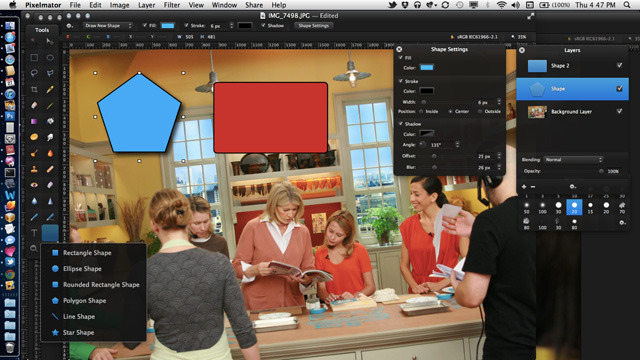
Task: Select the cone Sharpen tool
Action: tap(50, 201)
